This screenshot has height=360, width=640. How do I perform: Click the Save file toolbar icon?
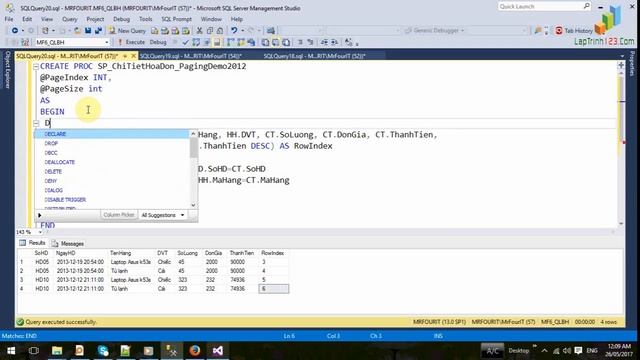click(88, 31)
